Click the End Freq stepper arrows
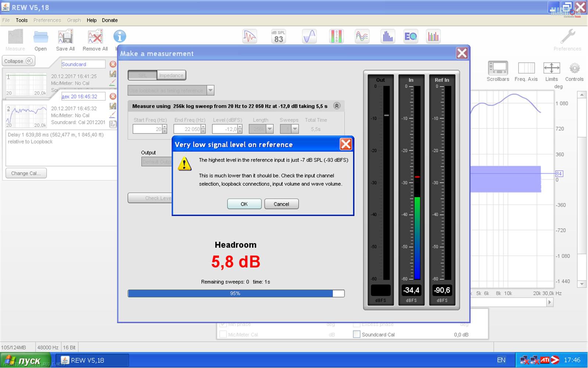Viewport: 588px width, 368px height. click(203, 129)
